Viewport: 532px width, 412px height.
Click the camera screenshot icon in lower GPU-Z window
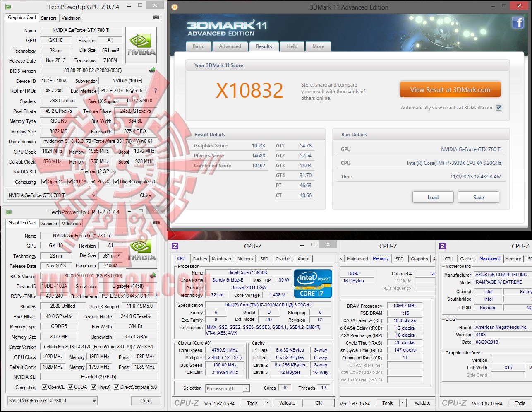tap(156, 223)
